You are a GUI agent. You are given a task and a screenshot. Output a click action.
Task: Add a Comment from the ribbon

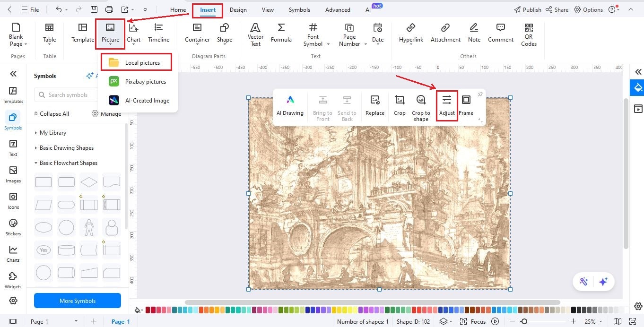click(x=501, y=33)
